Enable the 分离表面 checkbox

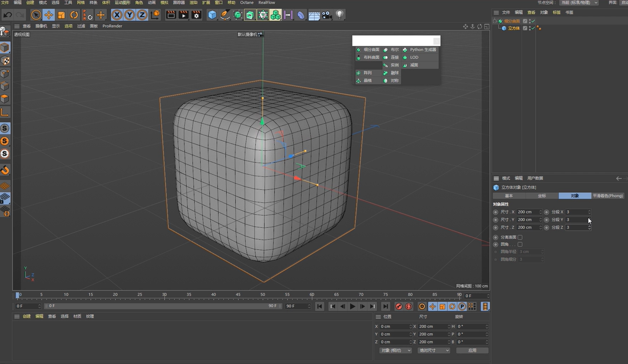519,237
